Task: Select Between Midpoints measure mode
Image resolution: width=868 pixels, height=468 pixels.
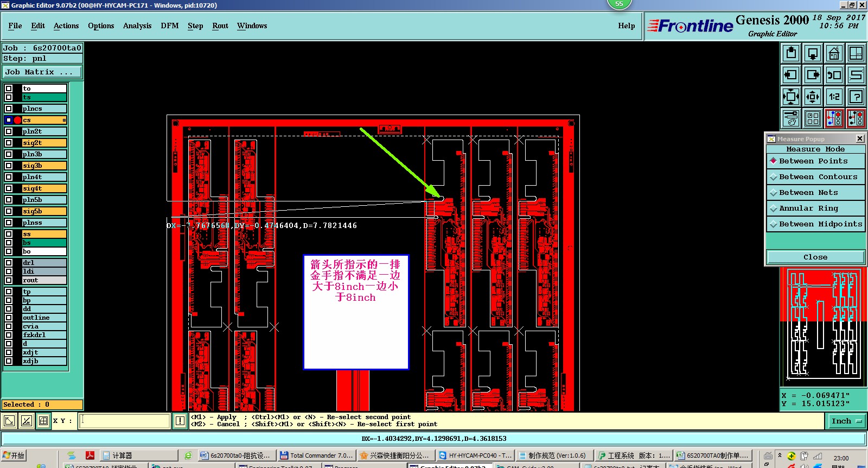Action: (x=815, y=224)
